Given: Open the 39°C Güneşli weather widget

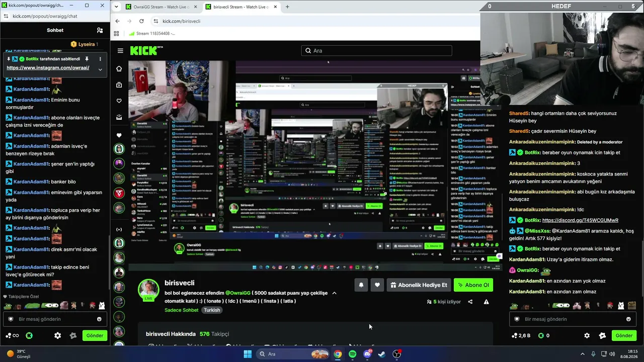Looking at the screenshot, I should tap(19, 354).
